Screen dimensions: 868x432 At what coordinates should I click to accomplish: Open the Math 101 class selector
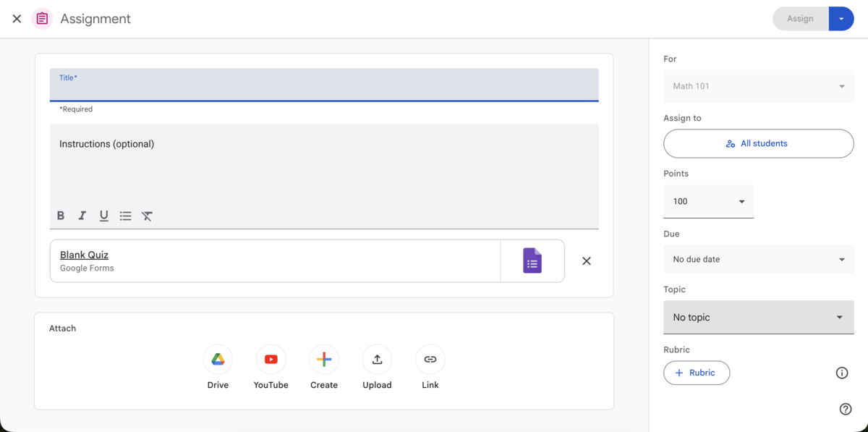coord(758,86)
